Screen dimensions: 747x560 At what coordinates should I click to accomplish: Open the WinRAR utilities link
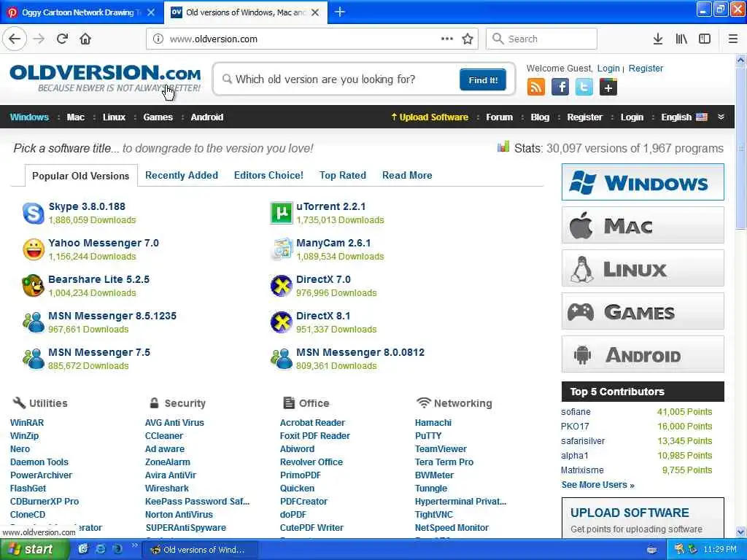coord(27,422)
